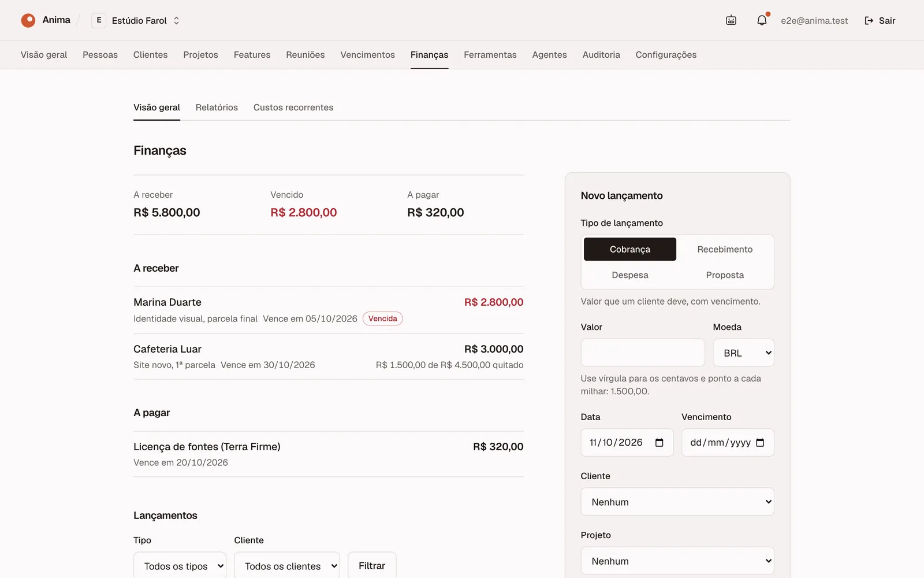Click the Marina Duarte receivable row
The width and height of the screenshot is (924, 578).
click(x=329, y=310)
